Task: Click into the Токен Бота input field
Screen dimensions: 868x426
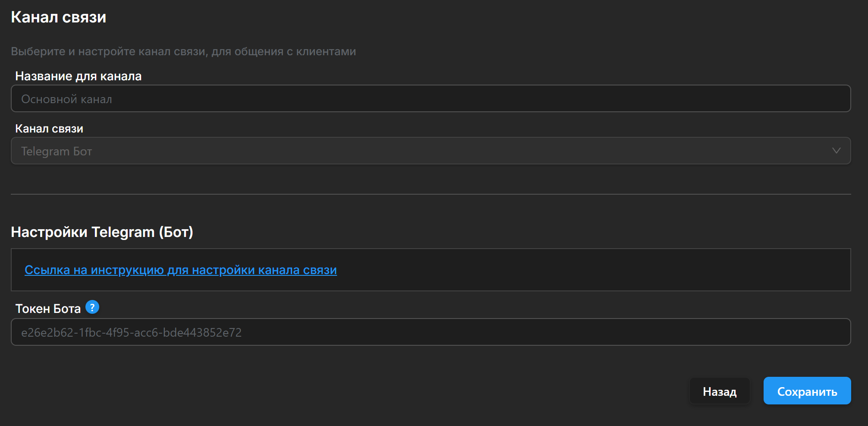Action: (x=431, y=332)
